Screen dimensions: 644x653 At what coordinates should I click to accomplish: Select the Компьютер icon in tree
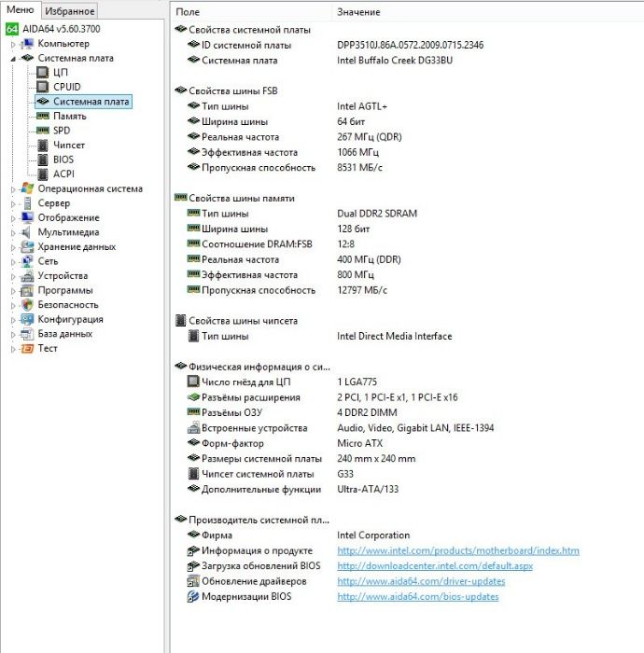tap(27, 43)
